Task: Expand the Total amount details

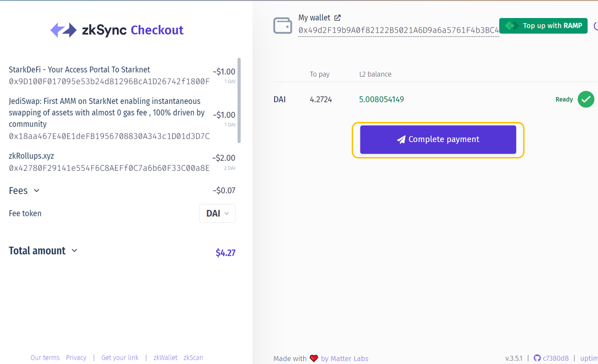Action: point(74,251)
